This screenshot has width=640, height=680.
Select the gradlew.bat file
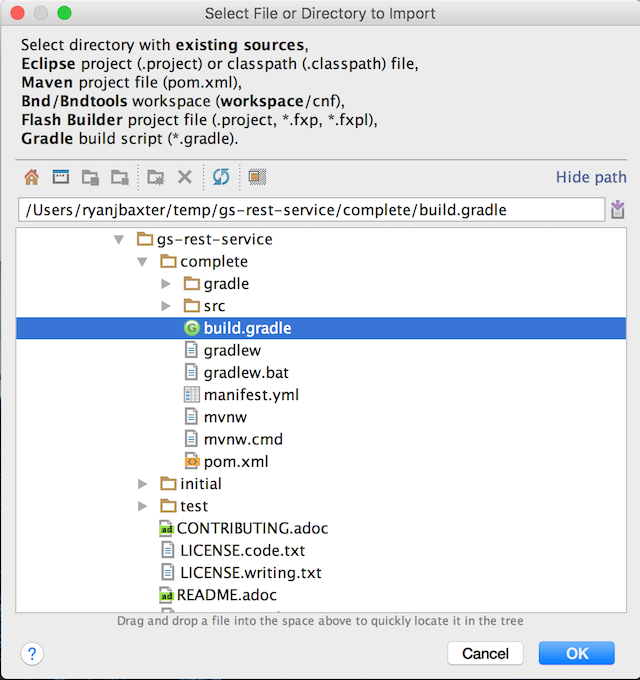coord(246,373)
